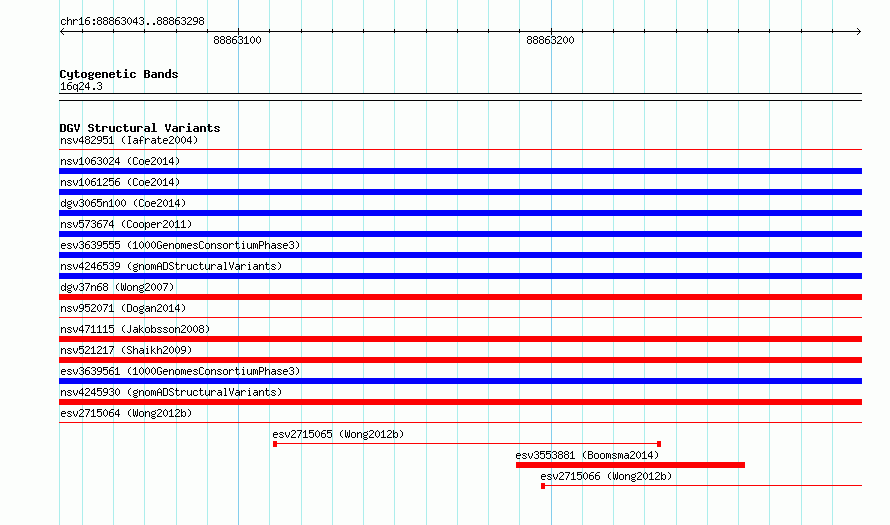Click the blue bar for nsv1061256
Viewport: 890px width, 525px height.
click(x=460, y=192)
